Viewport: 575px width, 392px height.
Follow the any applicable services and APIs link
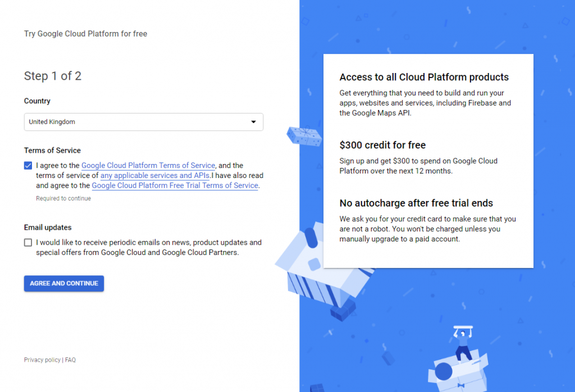(x=155, y=175)
